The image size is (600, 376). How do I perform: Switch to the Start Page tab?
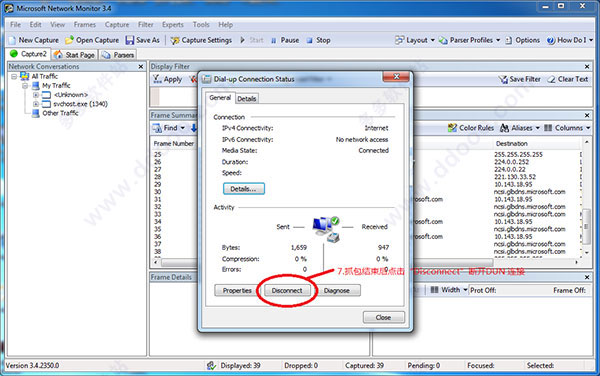coord(74,55)
